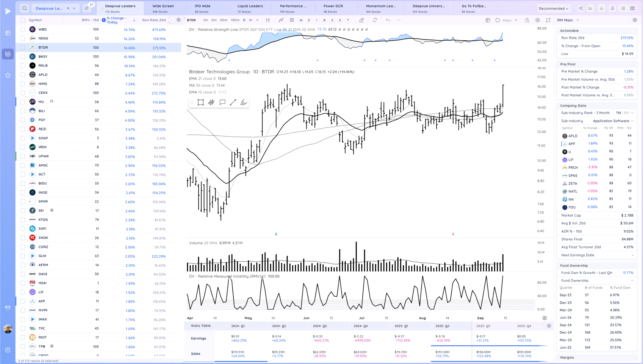Viewport: 643px width, 364px height.
Task: Open the favorites star in left sidebar
Action: pos(8,75)
